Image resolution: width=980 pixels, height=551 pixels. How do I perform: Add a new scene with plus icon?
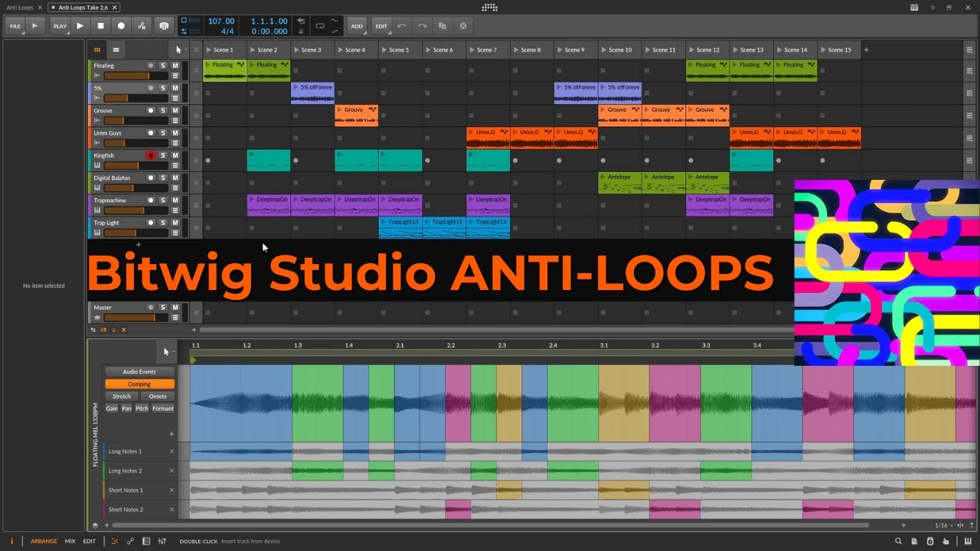pyautogui.click(x=866, y=50)
